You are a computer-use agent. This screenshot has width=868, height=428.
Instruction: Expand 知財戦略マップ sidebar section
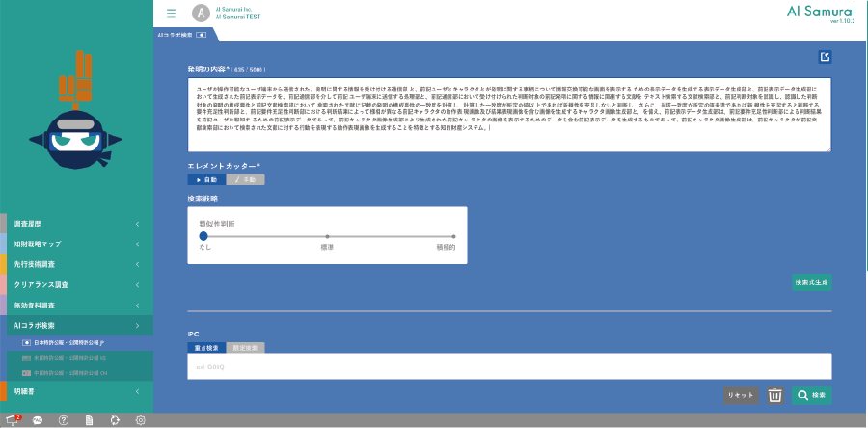coord(77,244)
